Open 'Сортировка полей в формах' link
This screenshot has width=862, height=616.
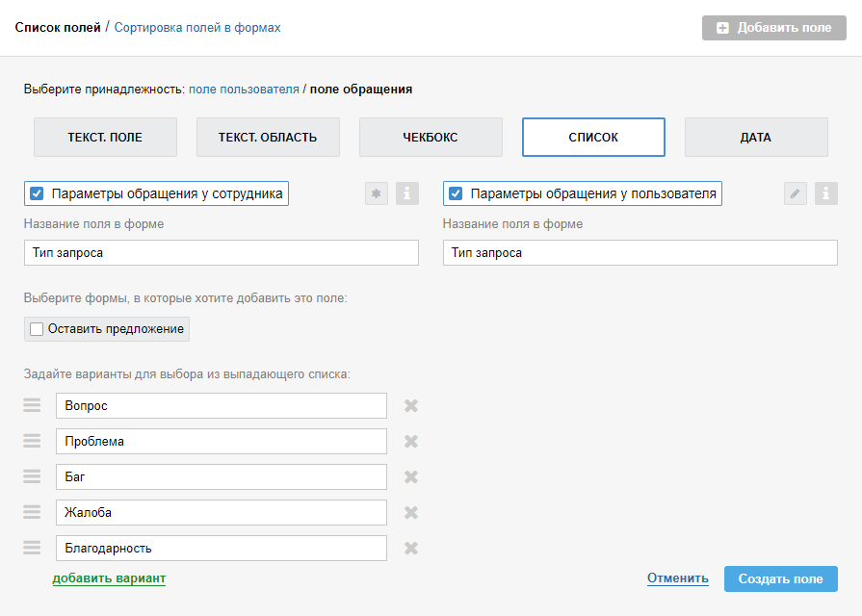coord(197,28)
